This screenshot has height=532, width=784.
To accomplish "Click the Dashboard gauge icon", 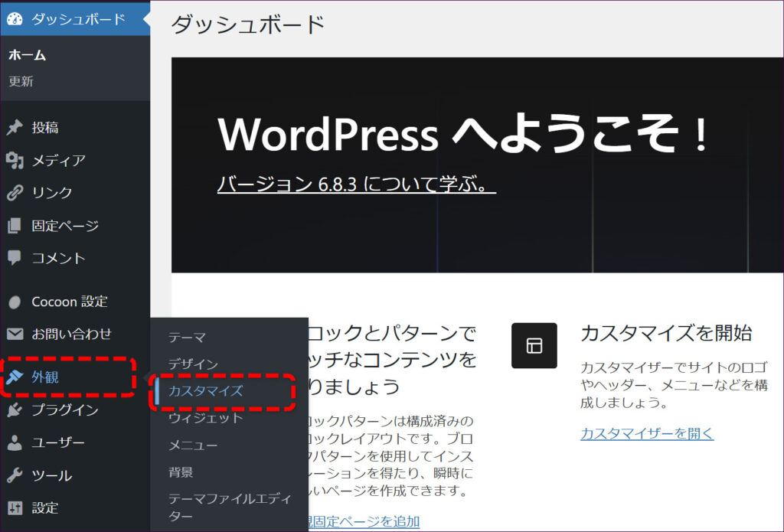I will [x=15, y=19].
